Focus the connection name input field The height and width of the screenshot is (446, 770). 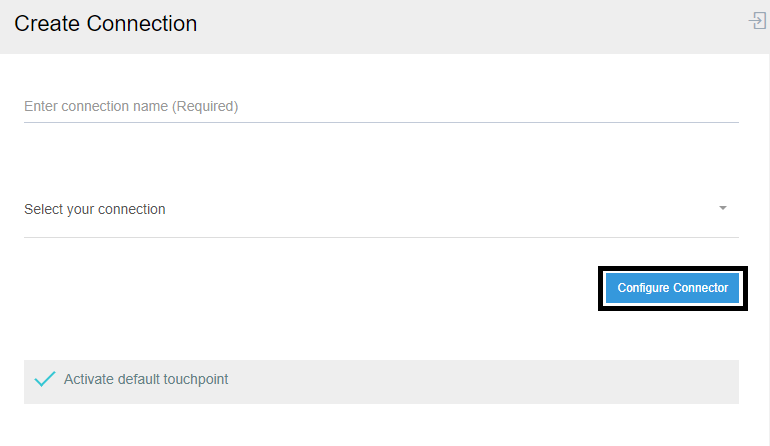(380, 106)
